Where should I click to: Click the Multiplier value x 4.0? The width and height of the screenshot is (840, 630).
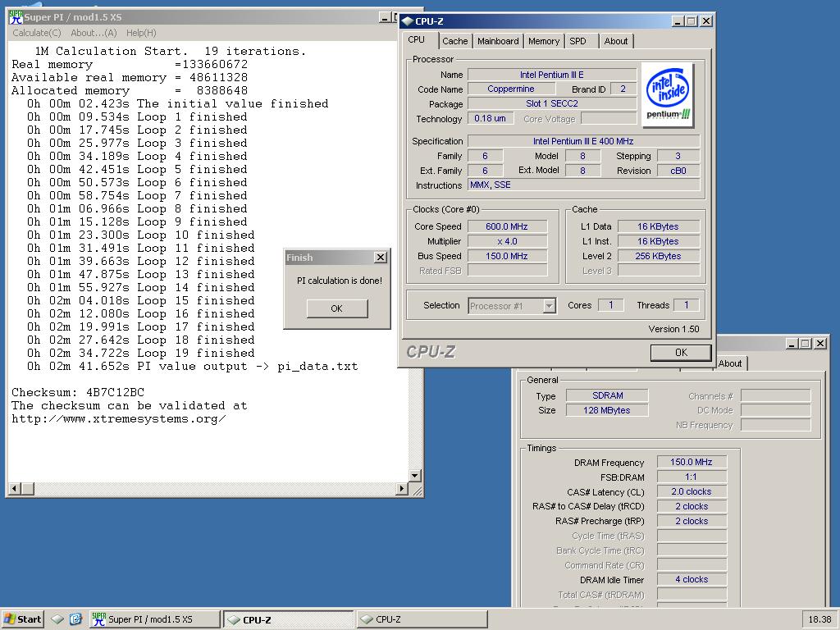click(x=507, y=241)
